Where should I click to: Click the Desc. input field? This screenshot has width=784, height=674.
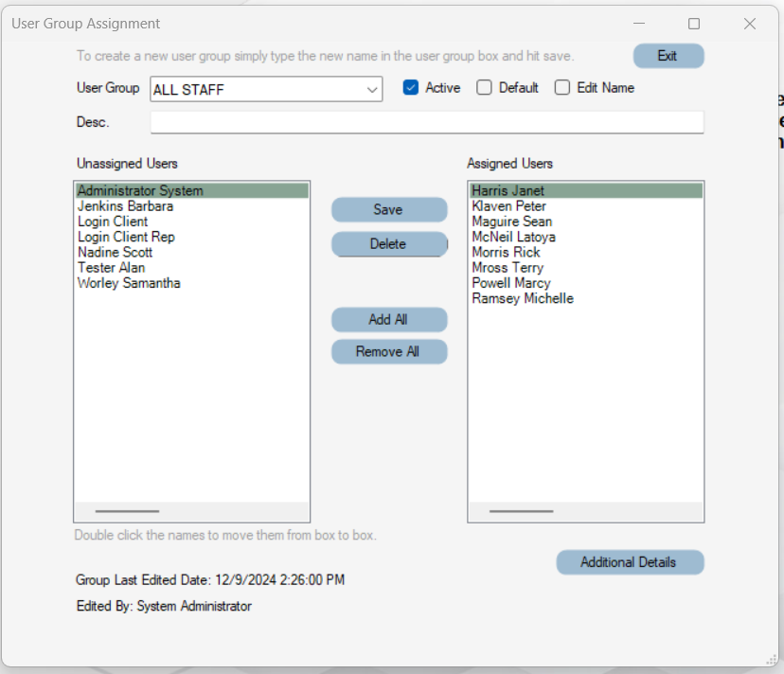(426, 121)
